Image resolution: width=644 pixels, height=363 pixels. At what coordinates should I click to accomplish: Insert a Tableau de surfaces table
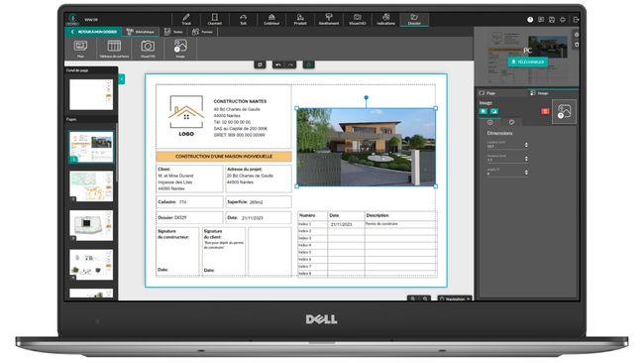coord(114,49)
